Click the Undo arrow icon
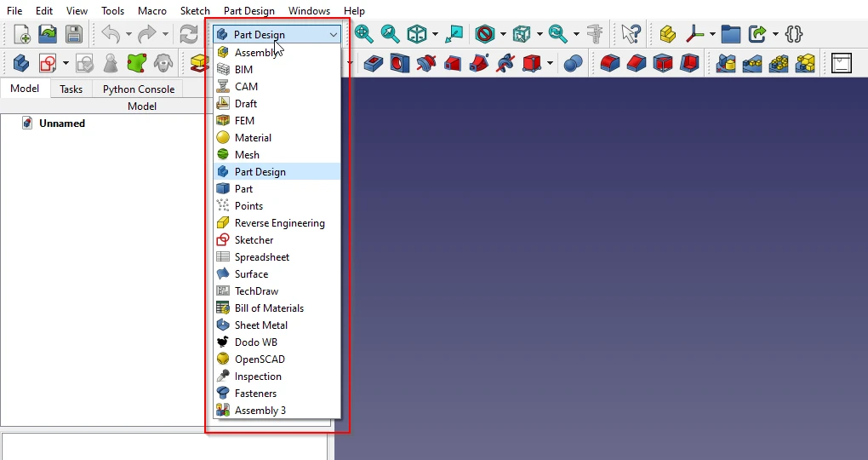Screen dimensions: 868x460 [111, 34]
